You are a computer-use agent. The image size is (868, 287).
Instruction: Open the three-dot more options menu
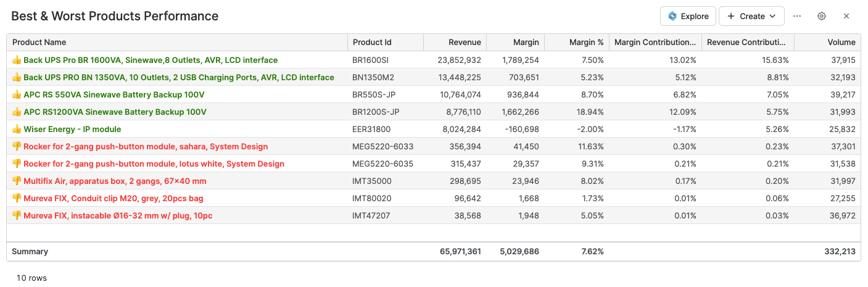[x=797, y=16]
